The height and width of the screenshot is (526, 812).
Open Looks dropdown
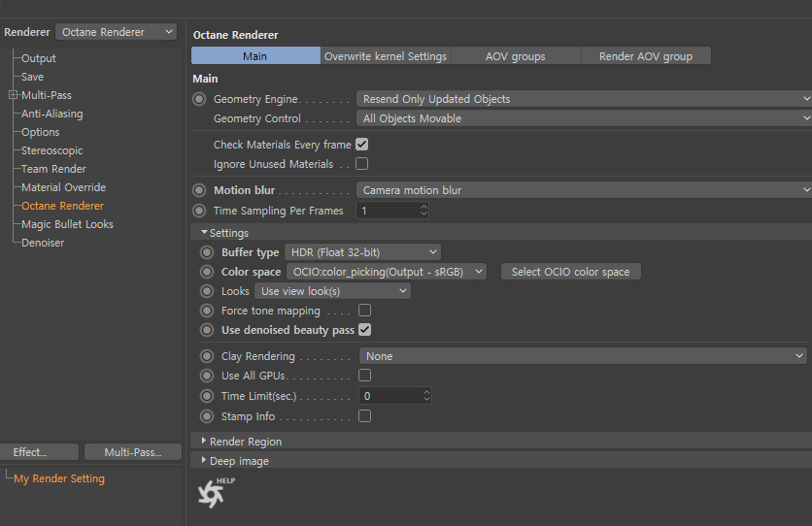tap(332, 291)
